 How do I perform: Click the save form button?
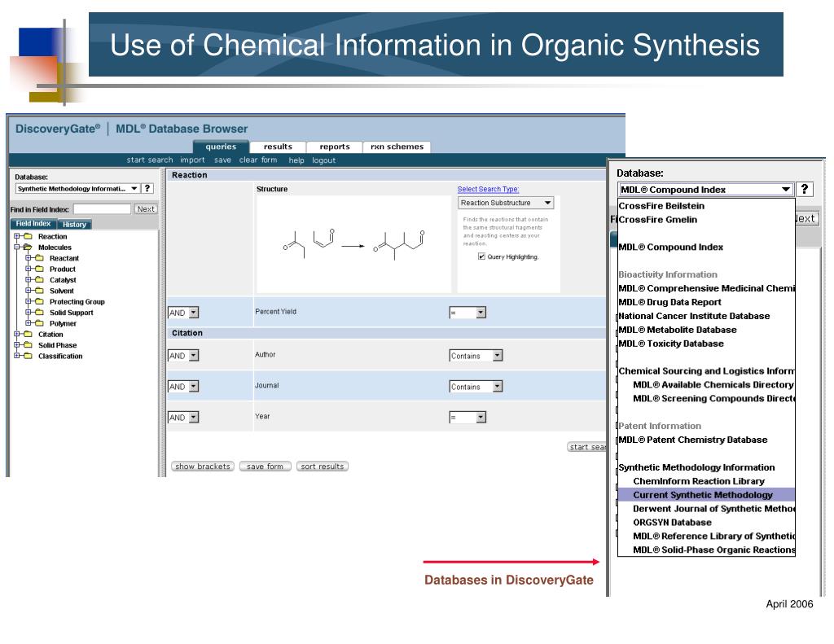coord(265,467)
